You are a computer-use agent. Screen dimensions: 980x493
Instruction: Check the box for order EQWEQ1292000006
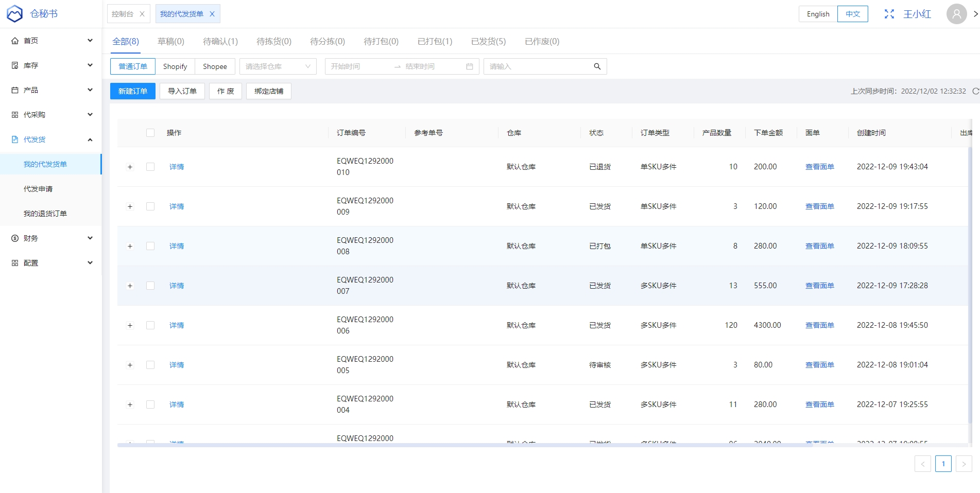pos(150,325)
